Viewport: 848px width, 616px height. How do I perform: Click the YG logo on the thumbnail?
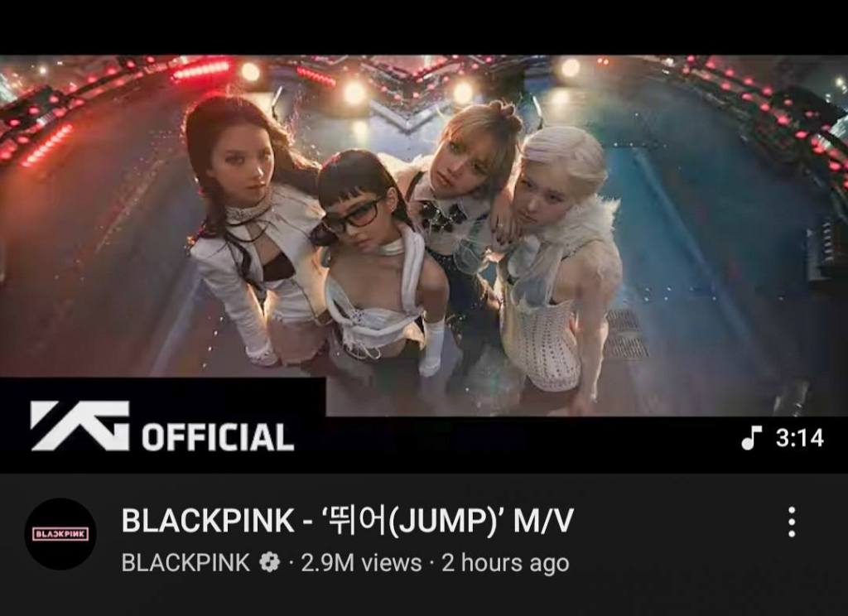click(80, 426)
